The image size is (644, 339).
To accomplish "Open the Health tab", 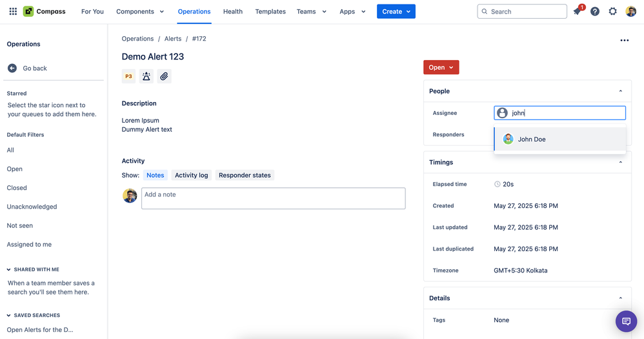I will tap(233, 12).
